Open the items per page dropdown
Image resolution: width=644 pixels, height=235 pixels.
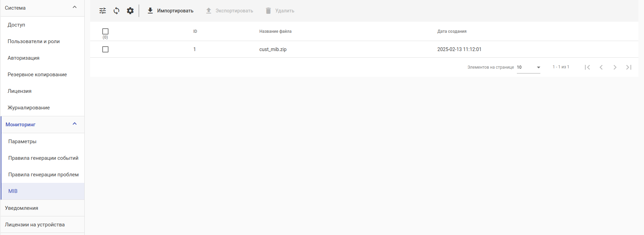pyautogui.click(x=528, y=67)
